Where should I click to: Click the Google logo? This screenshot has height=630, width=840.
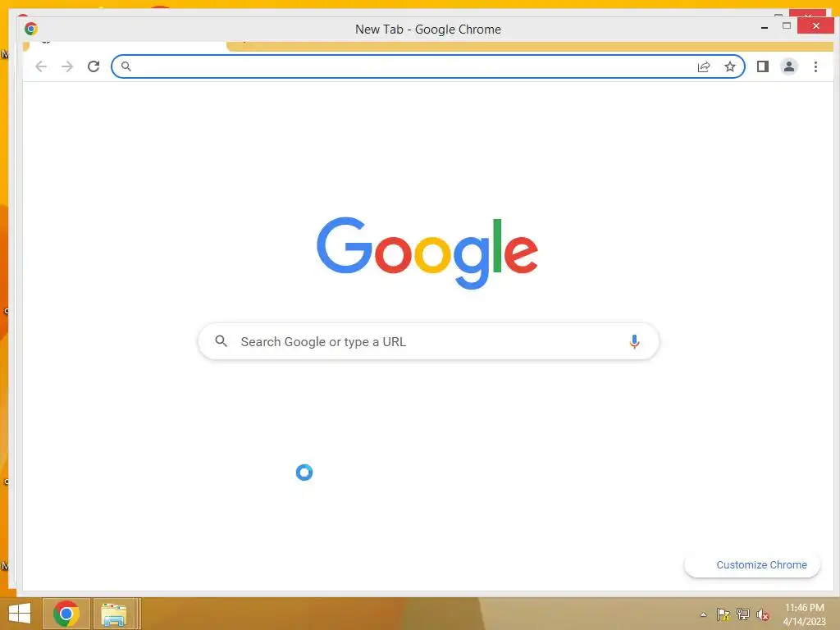click(x=427, y=253)
